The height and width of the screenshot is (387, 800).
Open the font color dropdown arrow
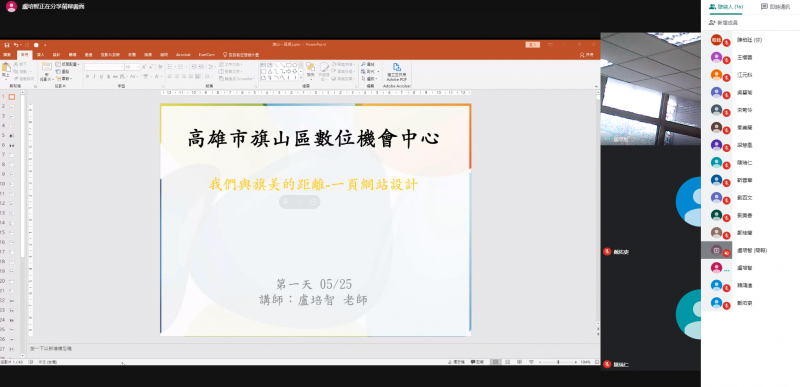coord(161,76)
